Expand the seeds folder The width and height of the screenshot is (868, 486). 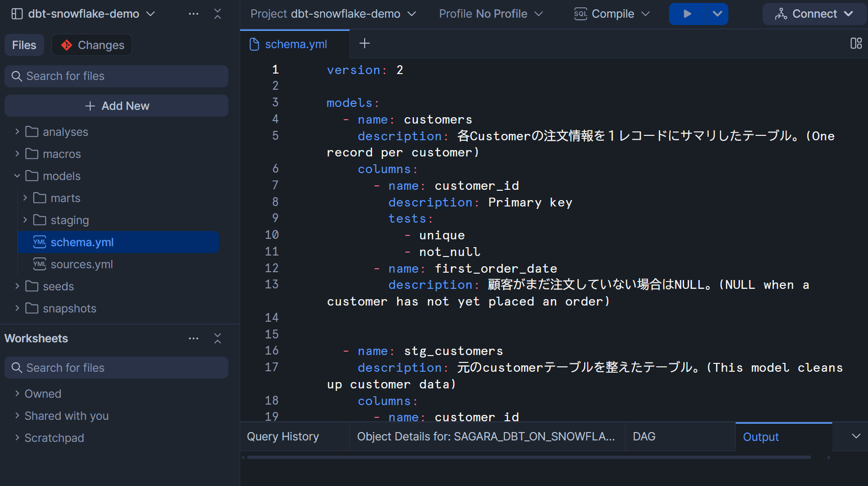[17, 286]
